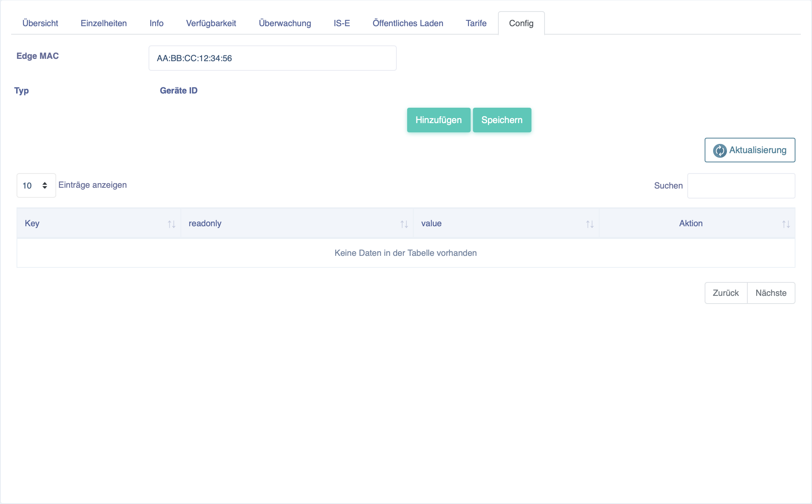Sort table by Key column arrows
Image resolution: width=812 pixels, height=504 pixels.
point(172,224)
